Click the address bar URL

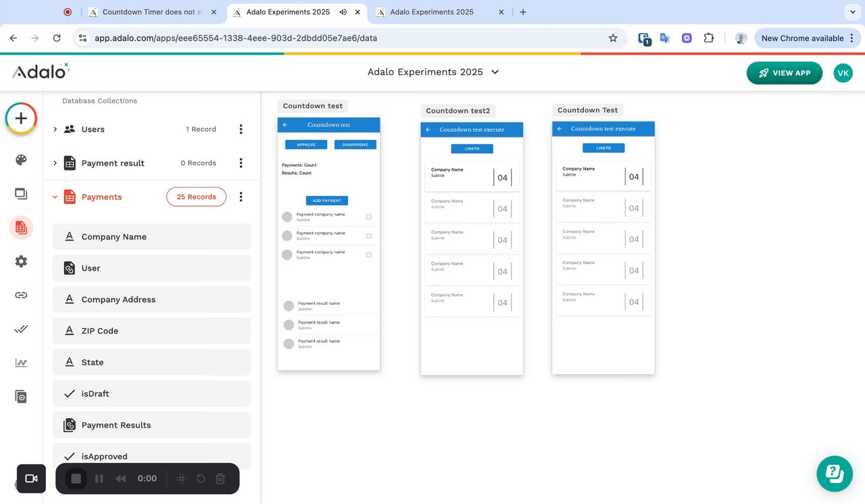click(236, 39)
